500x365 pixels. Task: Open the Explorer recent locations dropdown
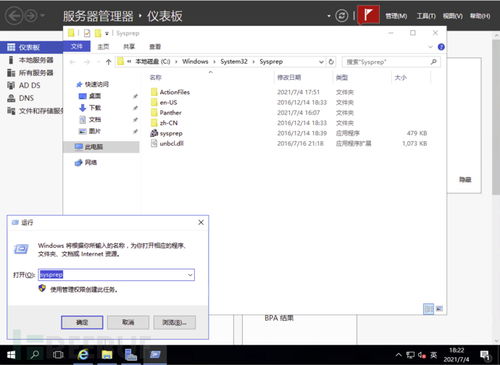[98, 62]
